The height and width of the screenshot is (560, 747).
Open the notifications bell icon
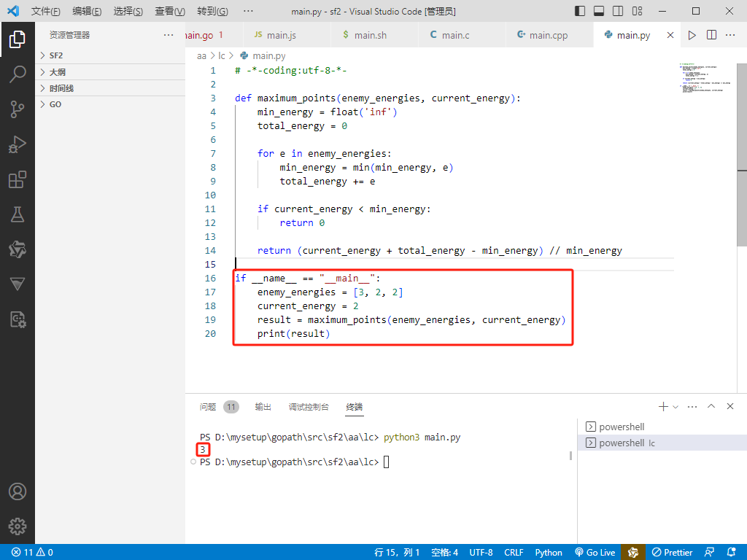[731, 553]
